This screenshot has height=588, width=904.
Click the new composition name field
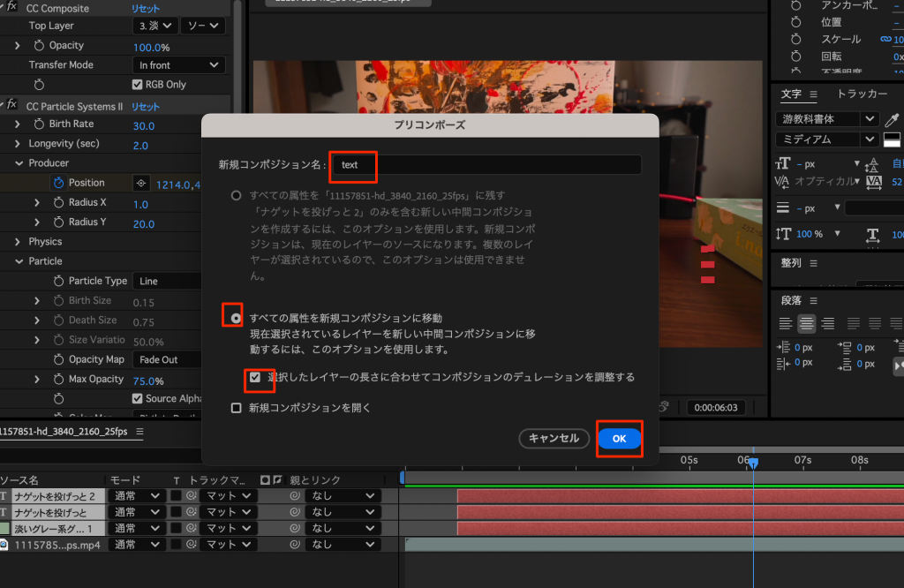(x=486, y=165)
